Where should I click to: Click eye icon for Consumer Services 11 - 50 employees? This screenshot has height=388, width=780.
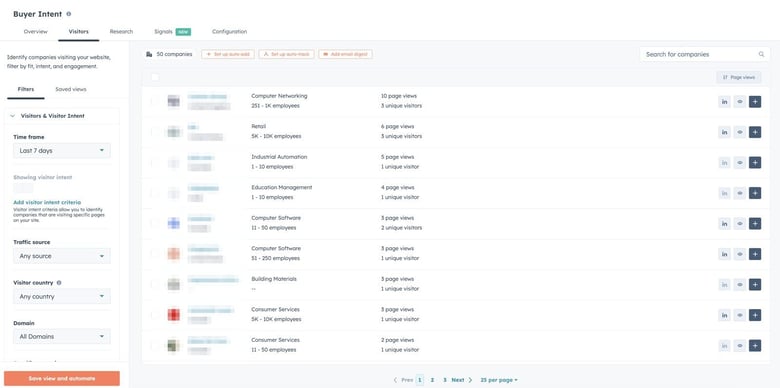740,346
